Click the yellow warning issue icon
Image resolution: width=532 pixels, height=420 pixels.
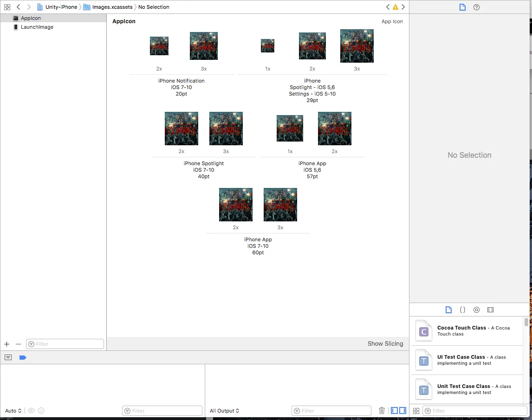coord(395,7)
